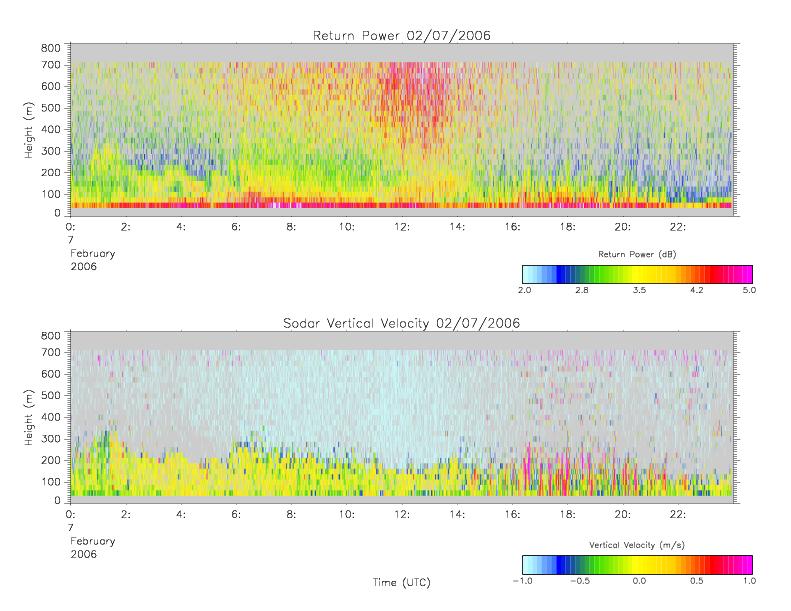The image size is (791, 611).
Task: Click the 4.2 tick on Return Power color bar
Action: click(x=697, y=290)
